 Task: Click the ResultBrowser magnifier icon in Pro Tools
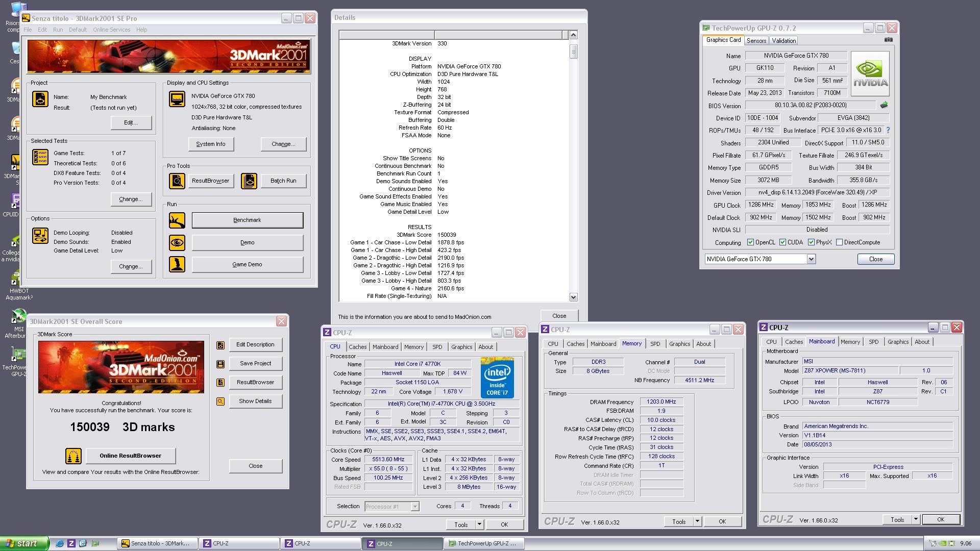click(x=177, y=181)
